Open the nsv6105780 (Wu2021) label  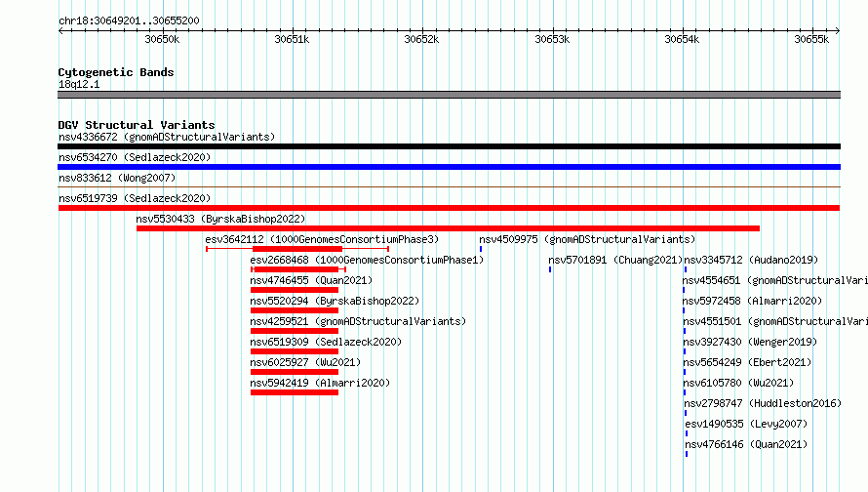point(738,383)
